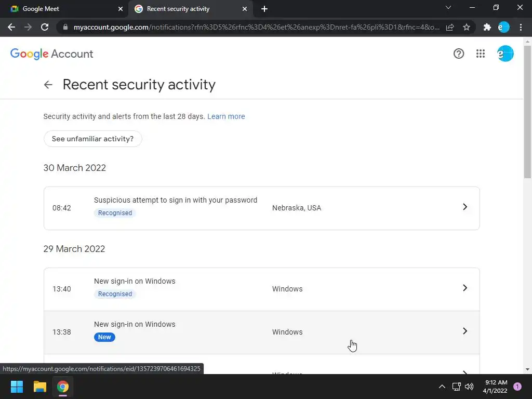This screenshot has width=532, height=399.
Task: Open details for the 13:38 new sign-in
Action: (x=465, y=331)
